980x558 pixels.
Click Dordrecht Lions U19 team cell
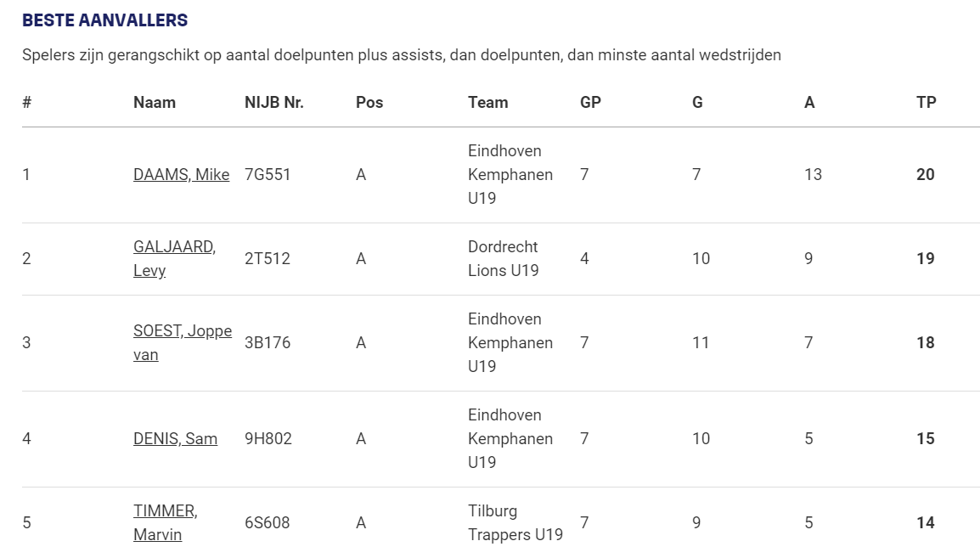(x=503, y=259)
